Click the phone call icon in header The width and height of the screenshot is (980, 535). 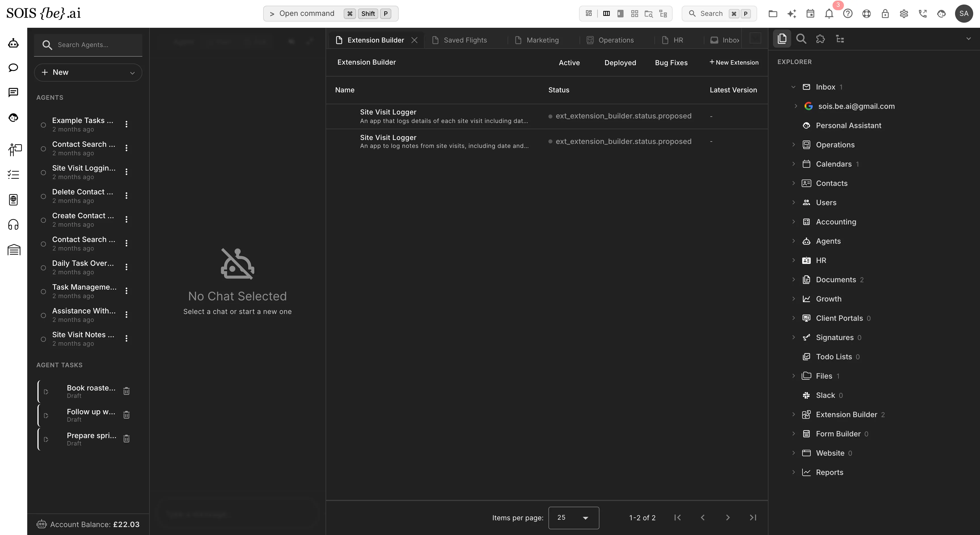pos(922,14)
